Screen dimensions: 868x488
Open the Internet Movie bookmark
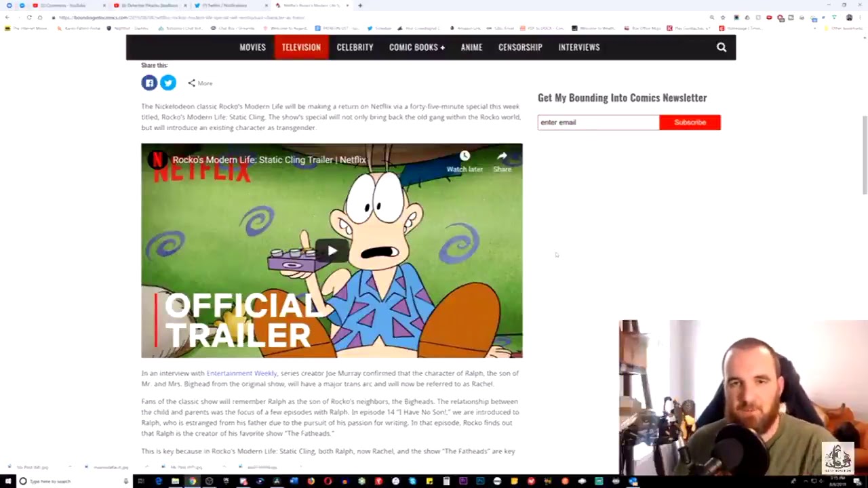(27, 28)
